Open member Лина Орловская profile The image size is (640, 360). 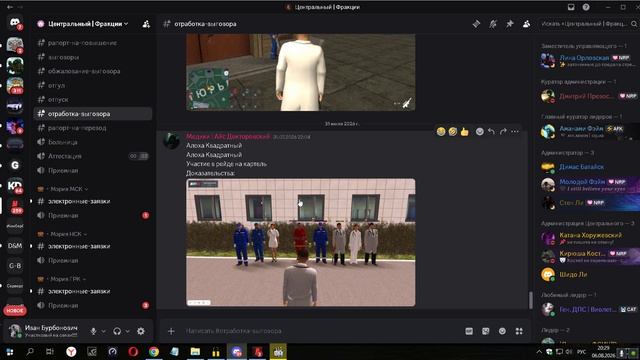pyautogui.click(x=588, y=60)
